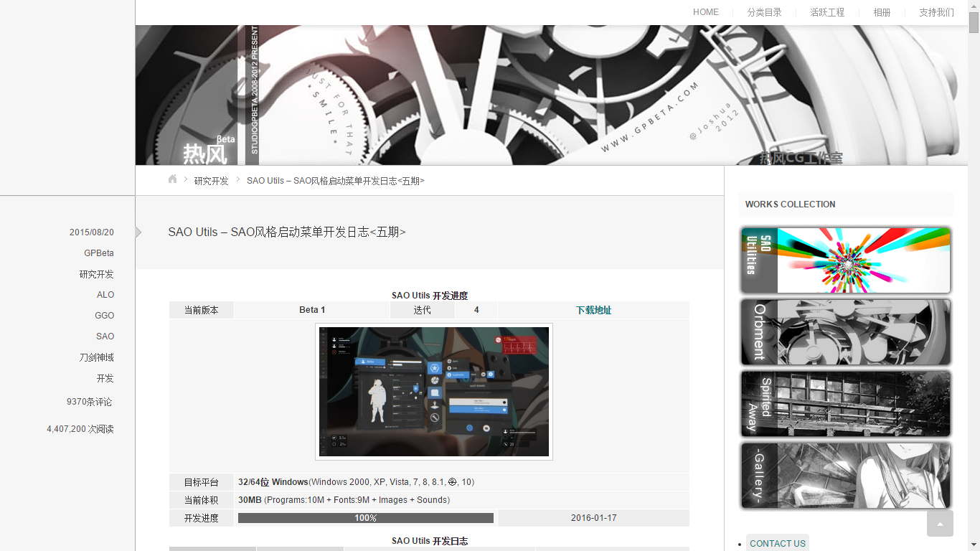This screenshot has width=980, height=551.
Task: Click the 开发进度 table label
Action: (x=201, y=518)
